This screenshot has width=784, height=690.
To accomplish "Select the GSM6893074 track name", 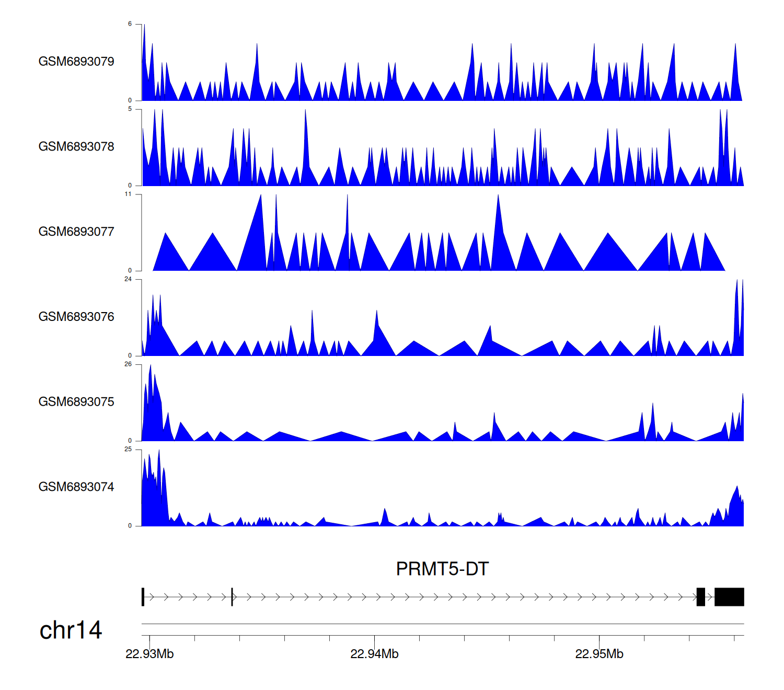I will tap(76, 487).
